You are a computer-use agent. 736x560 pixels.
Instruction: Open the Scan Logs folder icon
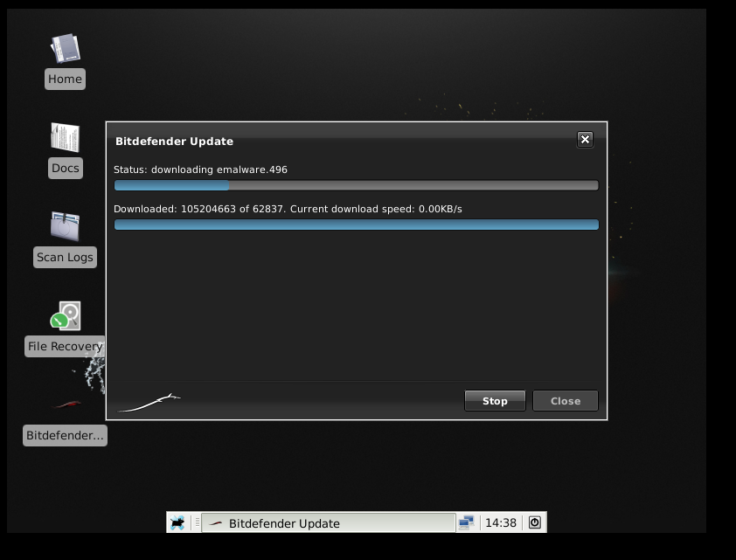[66, 226]
